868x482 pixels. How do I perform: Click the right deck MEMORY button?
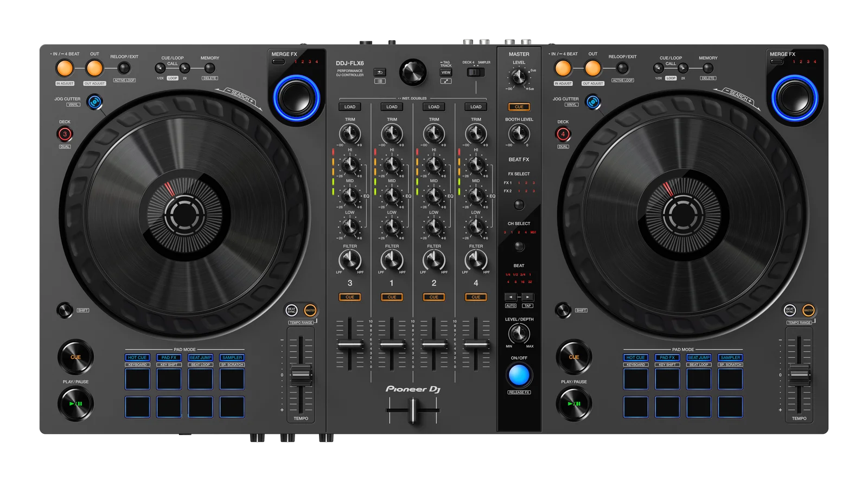click(708, 68)
